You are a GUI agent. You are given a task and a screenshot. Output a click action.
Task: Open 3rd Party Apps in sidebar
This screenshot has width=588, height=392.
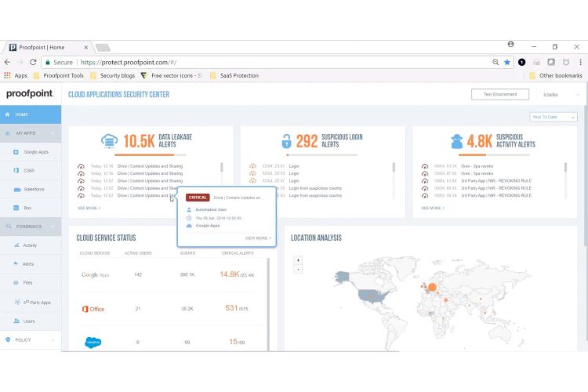click(31, 302)
